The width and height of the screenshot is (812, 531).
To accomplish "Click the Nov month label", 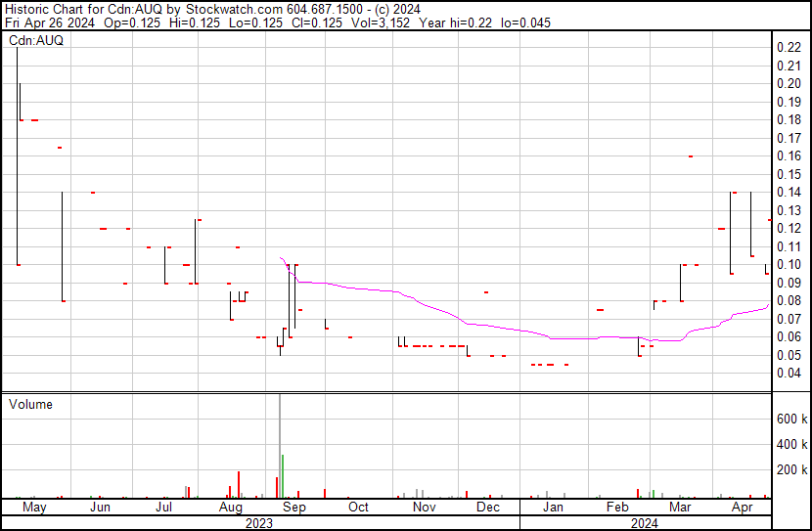I will tap(425, 508).
